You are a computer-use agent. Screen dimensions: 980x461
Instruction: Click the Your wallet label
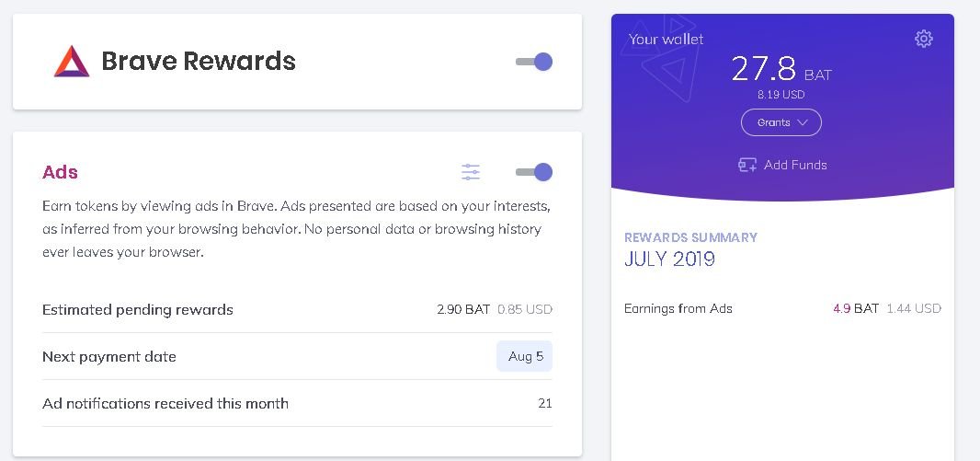click(x=667, y=40)
